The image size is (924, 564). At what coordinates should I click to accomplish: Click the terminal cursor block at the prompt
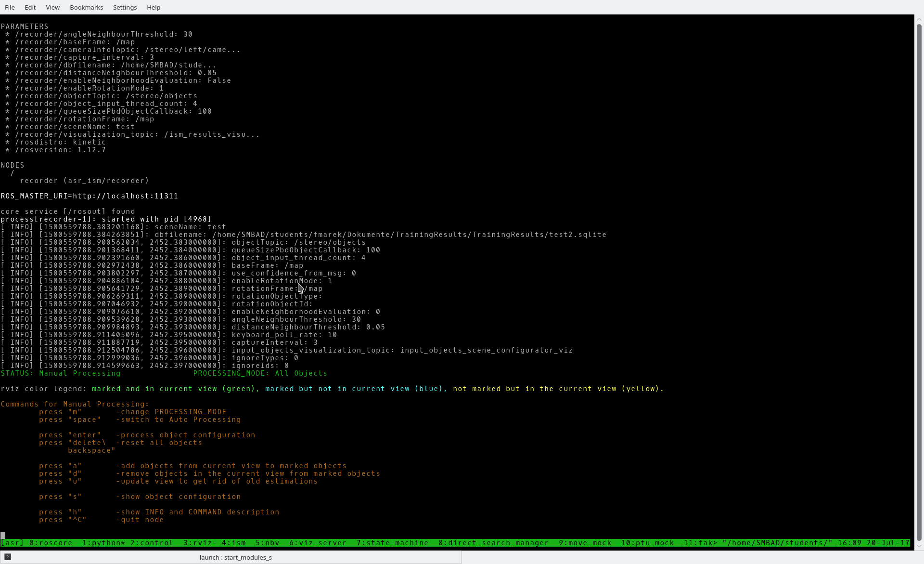click(x=3, y=535)
